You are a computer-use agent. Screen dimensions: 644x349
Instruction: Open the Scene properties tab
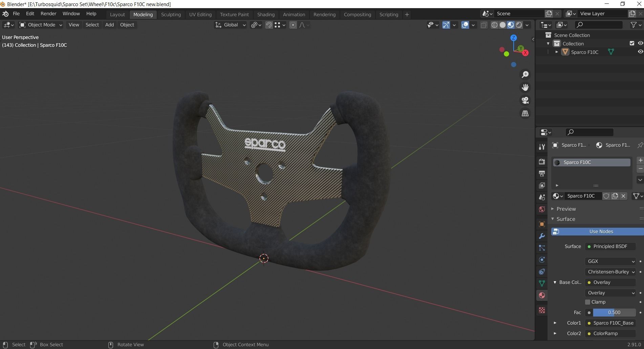(542, 197)
